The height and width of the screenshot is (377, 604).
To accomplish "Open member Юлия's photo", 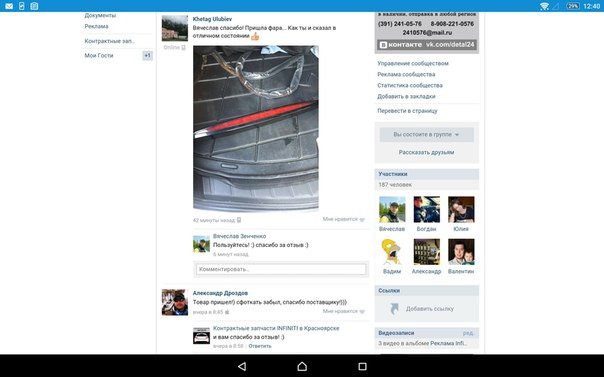I will [x=461, y=209].
